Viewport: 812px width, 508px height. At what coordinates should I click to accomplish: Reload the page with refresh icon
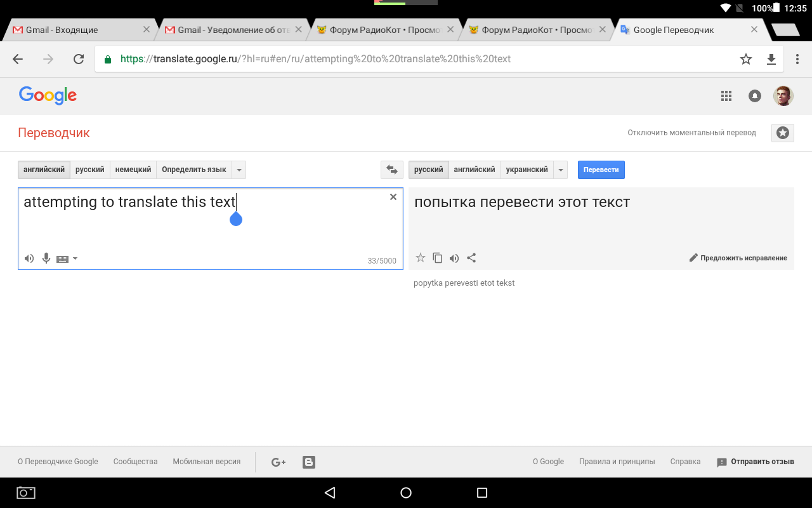pos(79,59)
